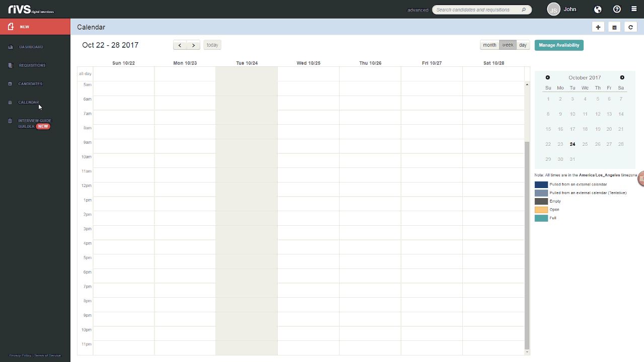Open the Privacy Policy link

click(x=20, y=355)
